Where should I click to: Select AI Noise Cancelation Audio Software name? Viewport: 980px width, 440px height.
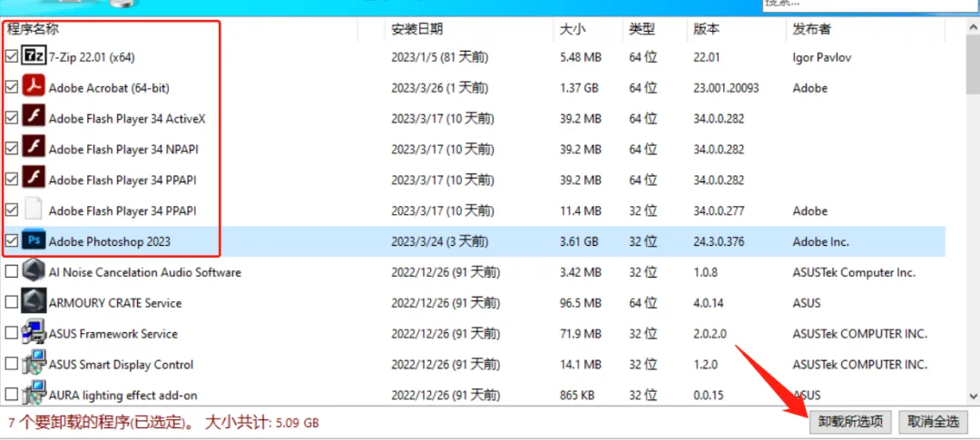(x=145, y=272)
